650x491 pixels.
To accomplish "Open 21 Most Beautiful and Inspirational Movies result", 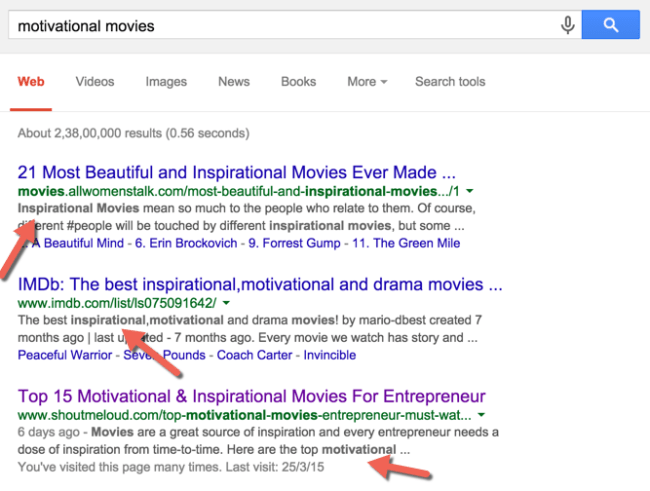I will (x=236, y=172).
